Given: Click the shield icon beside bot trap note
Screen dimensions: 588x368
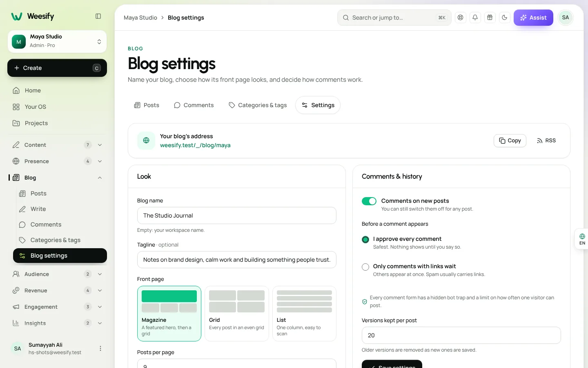Looking at the screenshot, I should click(x=365, y=302).
